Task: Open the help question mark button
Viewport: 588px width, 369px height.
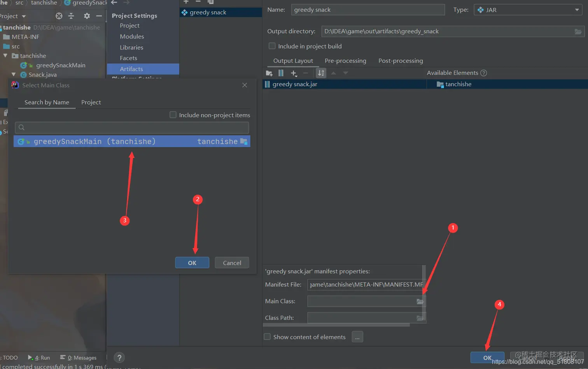Action: click(119, 358)
